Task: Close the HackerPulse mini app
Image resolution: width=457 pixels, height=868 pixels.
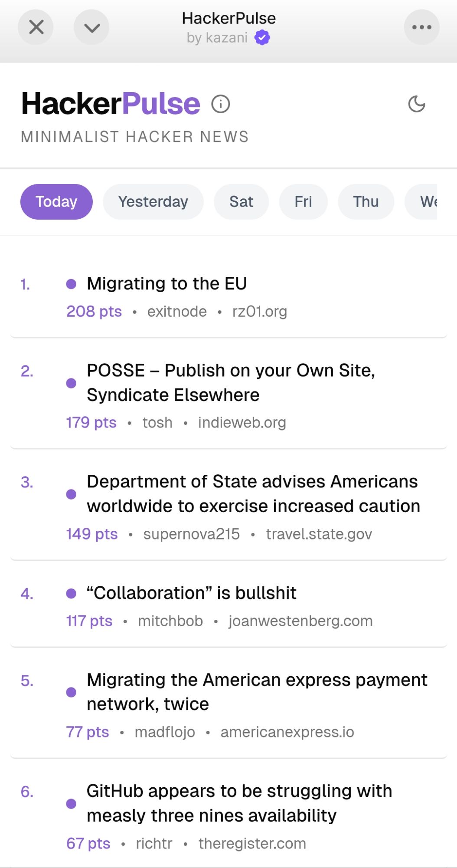Action: (x=36, y=27)
